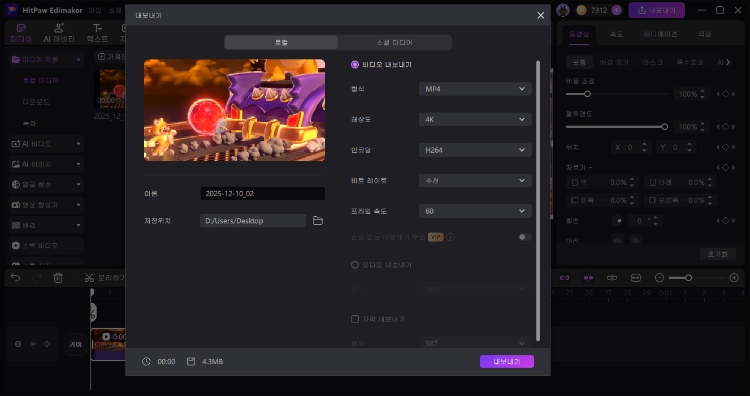Click the undo arrow in the timeline toolbar

(x=15, y=278)
